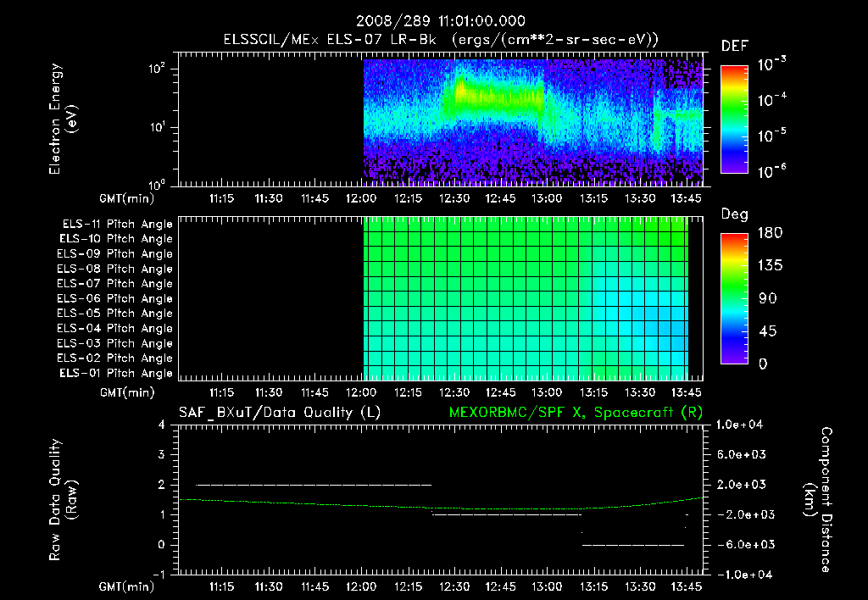Click the white data quality line at level 2
Image resolution: width=868 pixels, height=600 pixels.
[314, 485]
